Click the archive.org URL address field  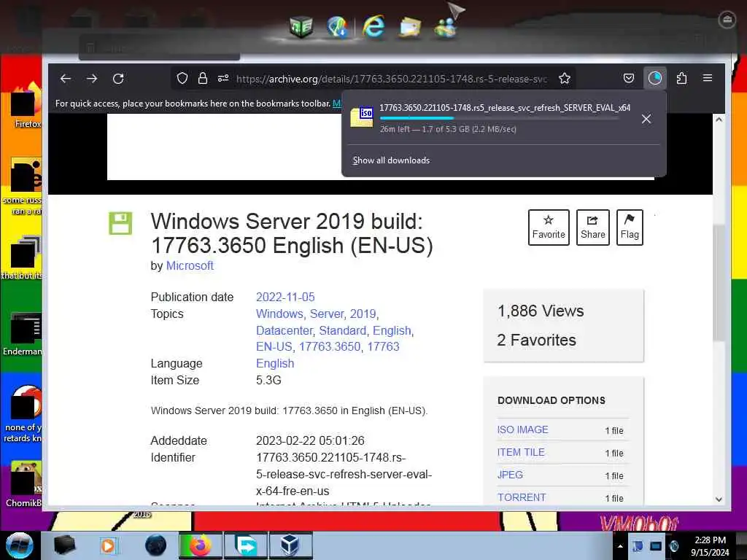pyautogui.click(x=391, y=79)
